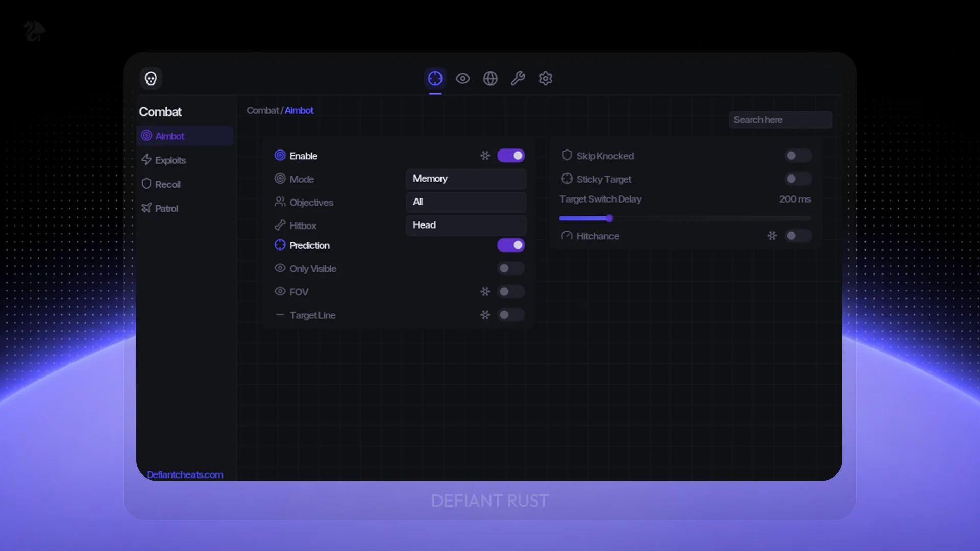Click the Aimbot breadcrumb
Image resolution: width=980 pixels, height=551 pixels.
point(299,110)
